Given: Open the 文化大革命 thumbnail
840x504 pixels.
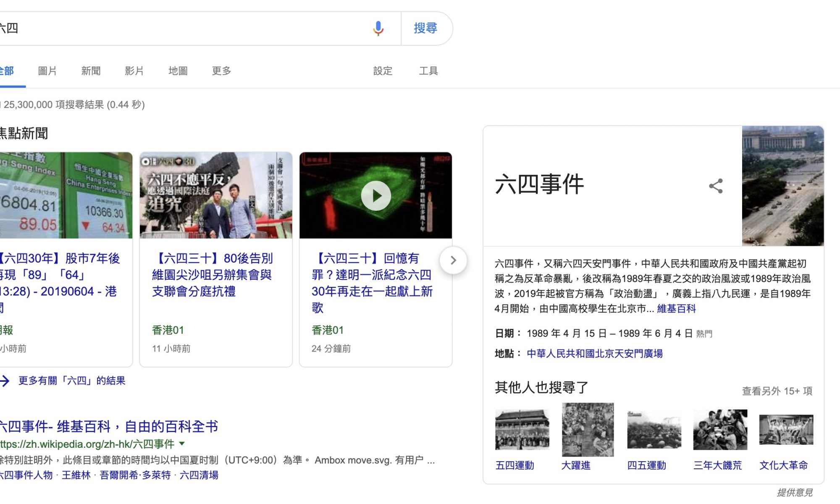Looking at the screenshot, I should 786,430.
